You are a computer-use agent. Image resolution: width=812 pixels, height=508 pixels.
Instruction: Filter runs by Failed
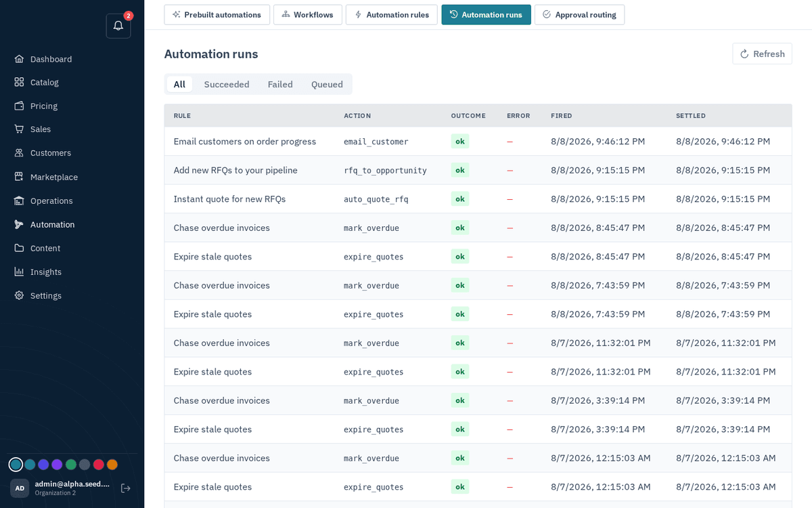(x=280, y=84)
